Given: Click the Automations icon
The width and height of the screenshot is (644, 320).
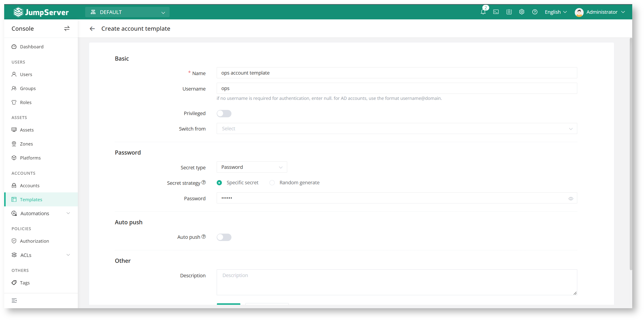Looking at the screenshot, I should pyautogui.click(x=14, y=213).
